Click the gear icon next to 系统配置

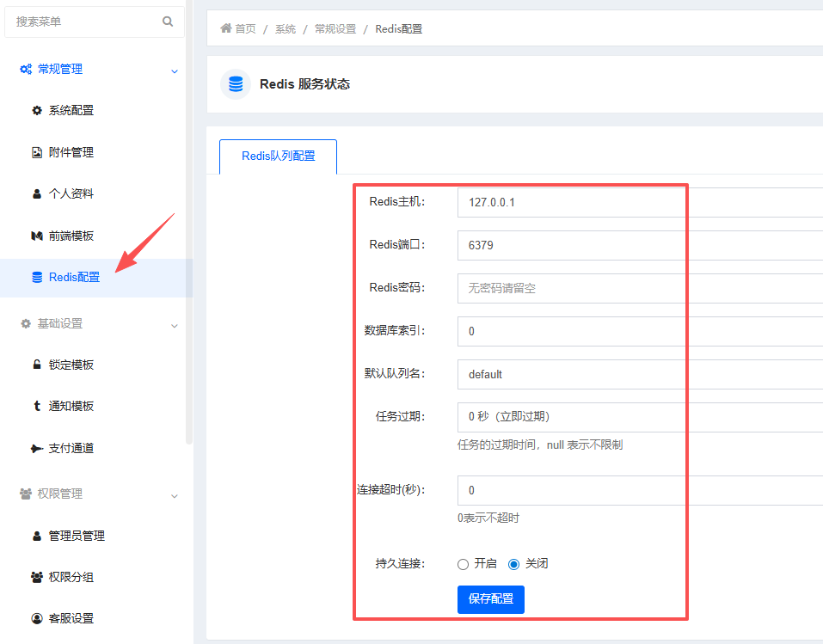[x=37, y=111]
